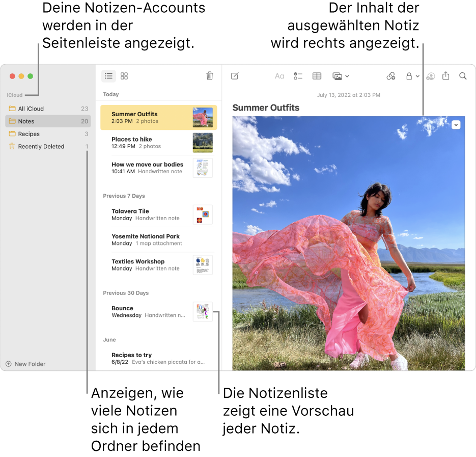476x457 pixels.
Task: Open the Recently Deleted folder
Action: [x=41, y=147]
